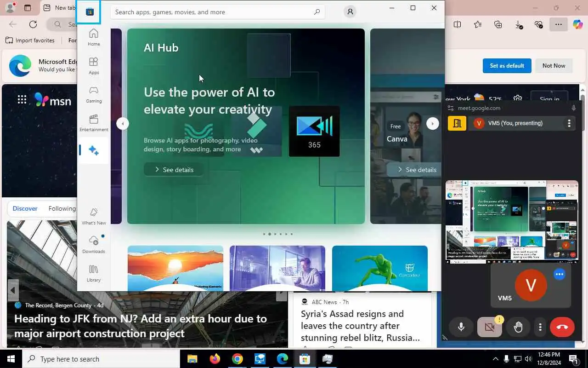
Task: Open Syria's Assad resigns article
Action: coord(360,326)
